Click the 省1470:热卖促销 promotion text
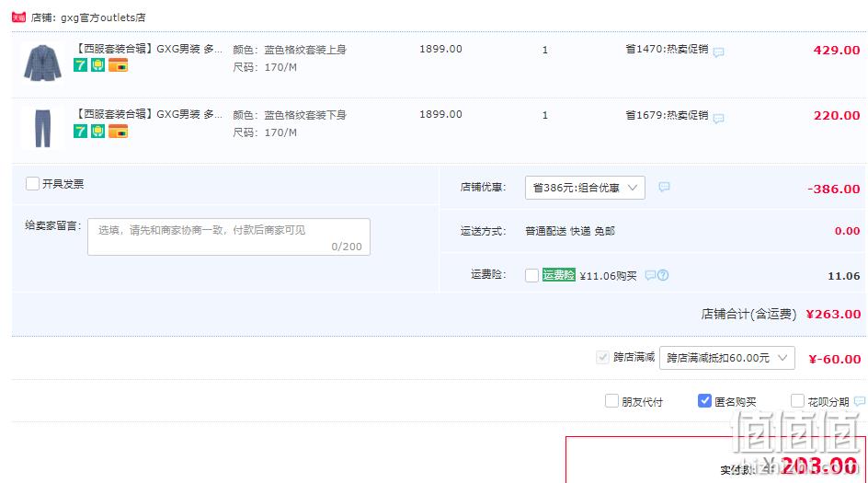The image size is (868, 483). click(x=667, y=49)
